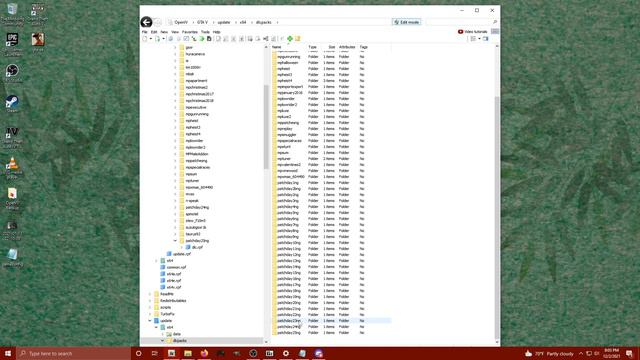The width and height of the screenshot is (640, 360).
Task: Sort the list by Attributes column
Action: 347,47
